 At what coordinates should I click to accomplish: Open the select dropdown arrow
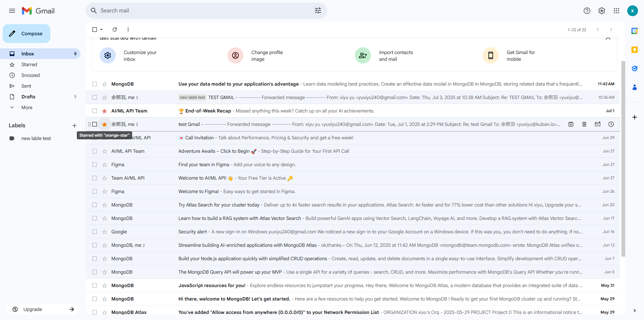pyautogui.click(x=101, y=30)
